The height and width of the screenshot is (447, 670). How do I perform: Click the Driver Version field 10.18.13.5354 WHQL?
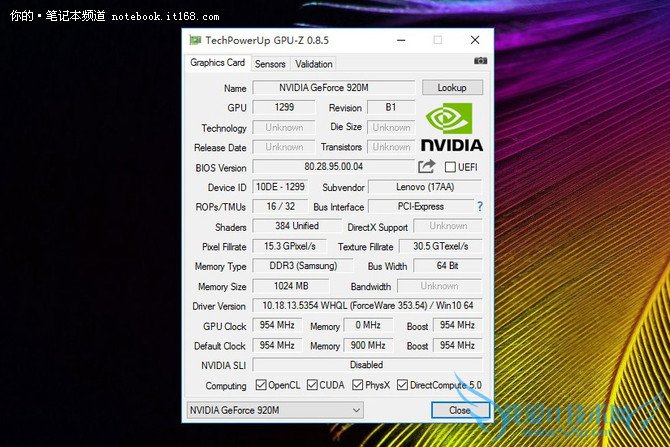[x=367, y=306]
